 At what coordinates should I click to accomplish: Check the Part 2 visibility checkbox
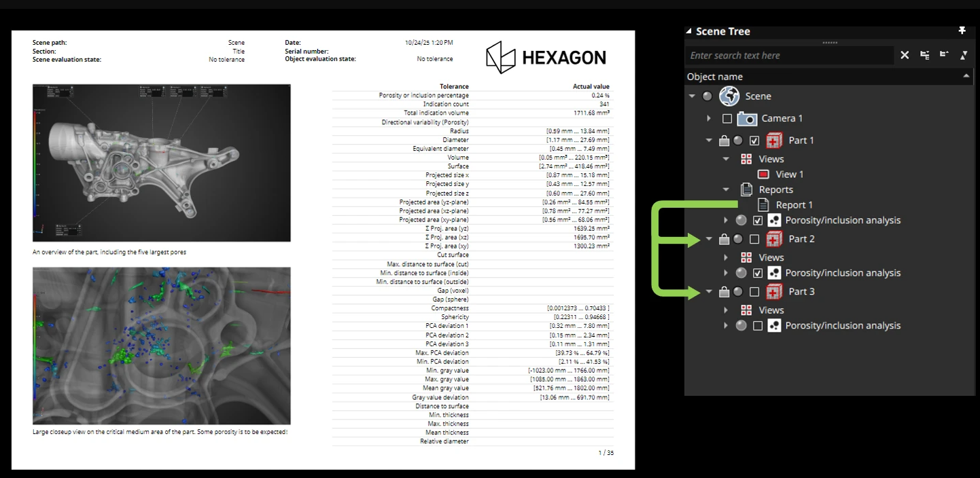pyautogui.click(x=754, y=239)
